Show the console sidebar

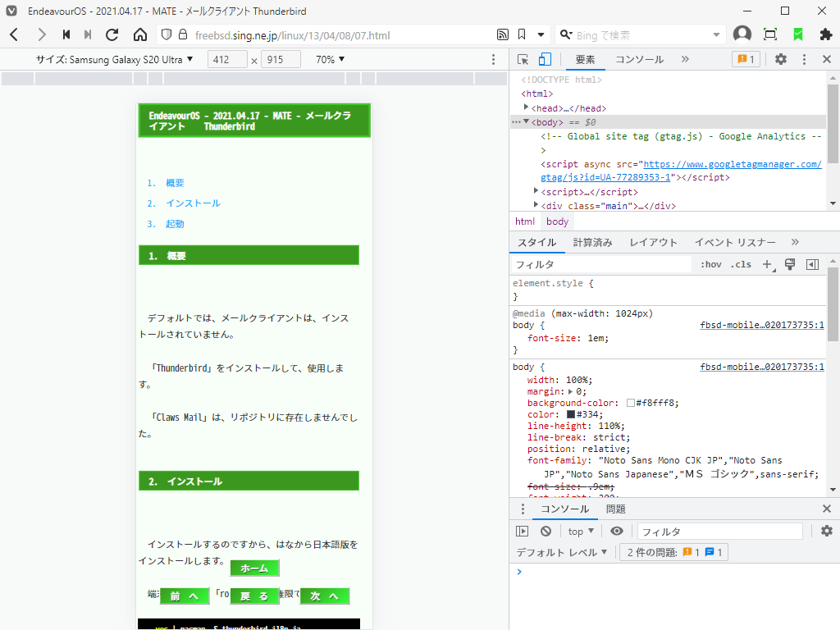click(x=522, y=531)
